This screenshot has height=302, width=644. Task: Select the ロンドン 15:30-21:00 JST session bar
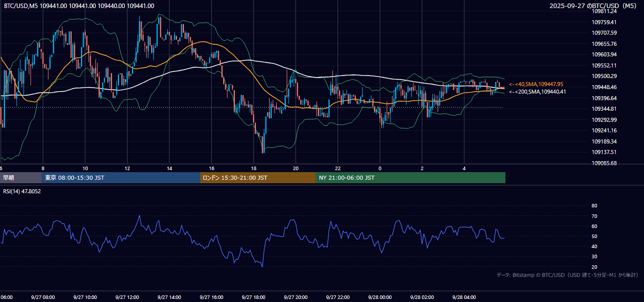(258, 178)
